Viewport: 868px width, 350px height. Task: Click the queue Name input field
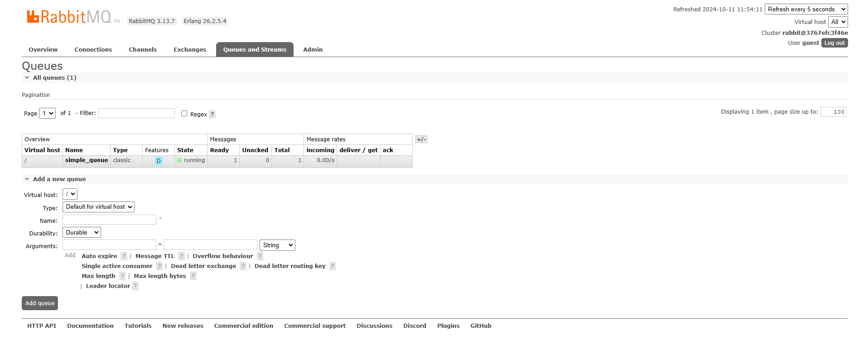pos(109,220)
